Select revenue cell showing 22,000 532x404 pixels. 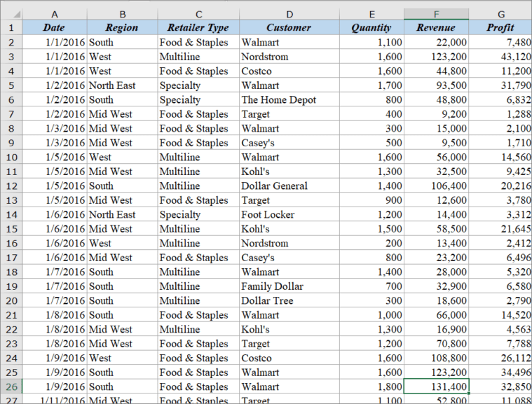tap(436, 42)
